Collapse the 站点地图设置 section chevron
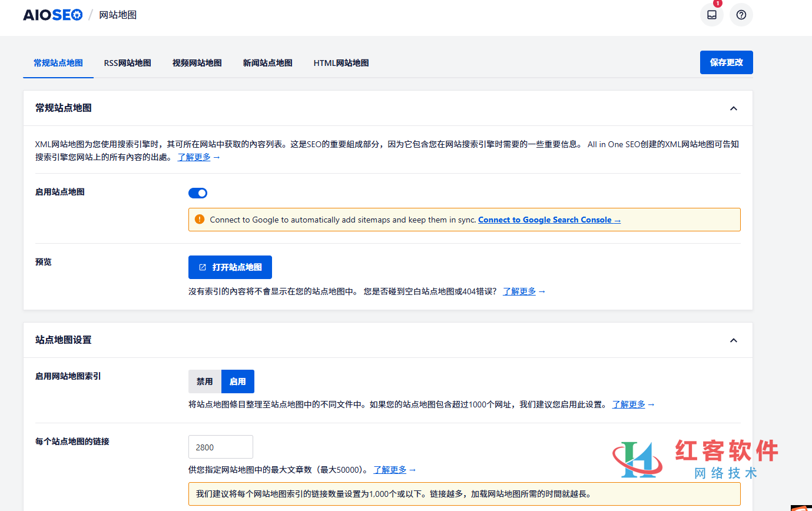Viewport: 812px width, 511px height. [733, 340]
